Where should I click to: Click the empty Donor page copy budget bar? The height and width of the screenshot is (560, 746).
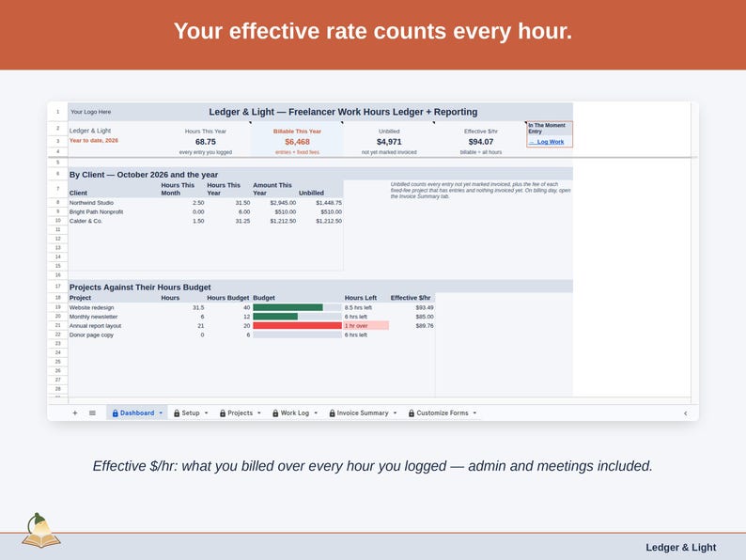pyautogui.click(x=297, y=334)
